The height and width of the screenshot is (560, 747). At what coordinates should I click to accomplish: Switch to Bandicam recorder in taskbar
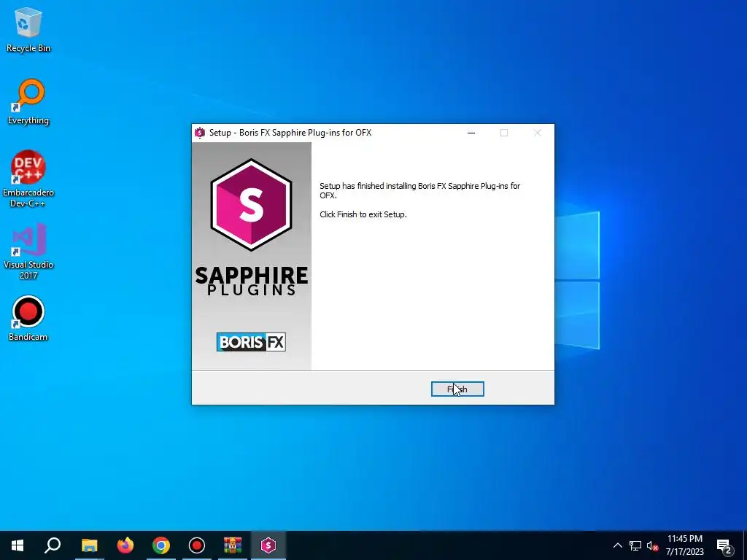197,545
